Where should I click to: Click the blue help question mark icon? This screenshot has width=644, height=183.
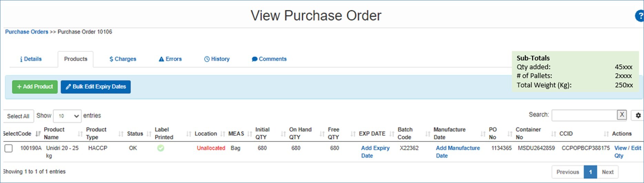(640, 16)
